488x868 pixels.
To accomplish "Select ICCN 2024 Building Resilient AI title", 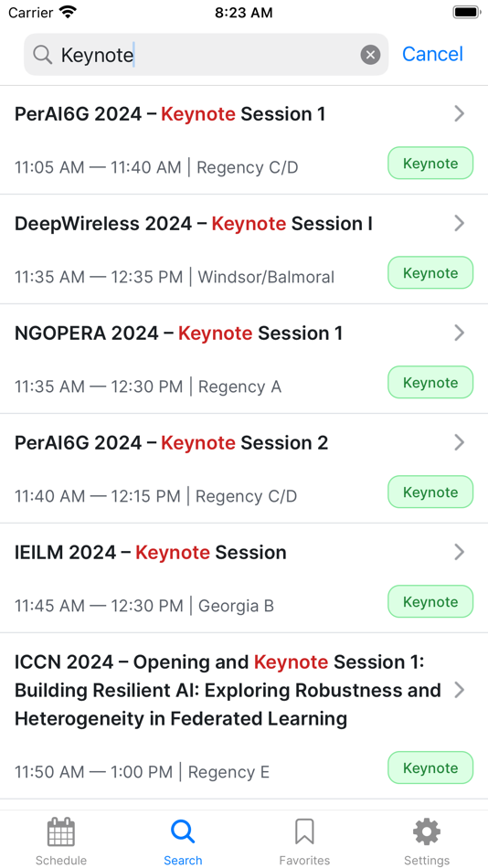I will tap(228, 691).
